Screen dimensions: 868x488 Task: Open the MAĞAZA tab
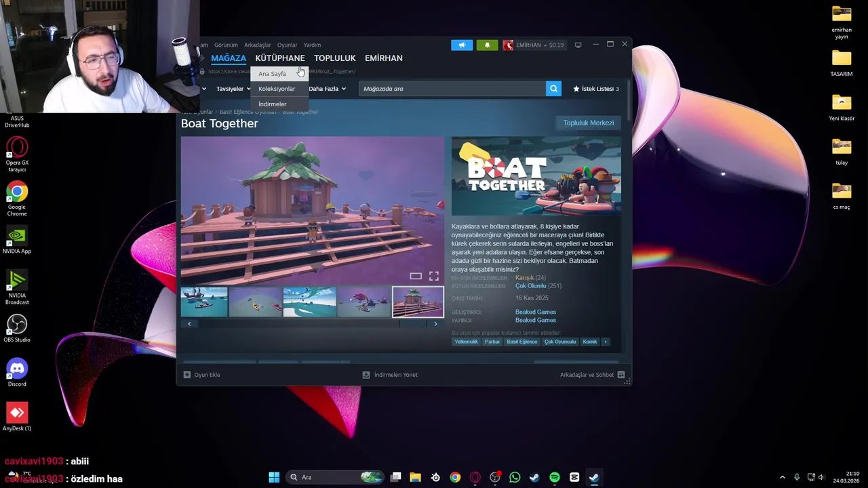[229, 58]
